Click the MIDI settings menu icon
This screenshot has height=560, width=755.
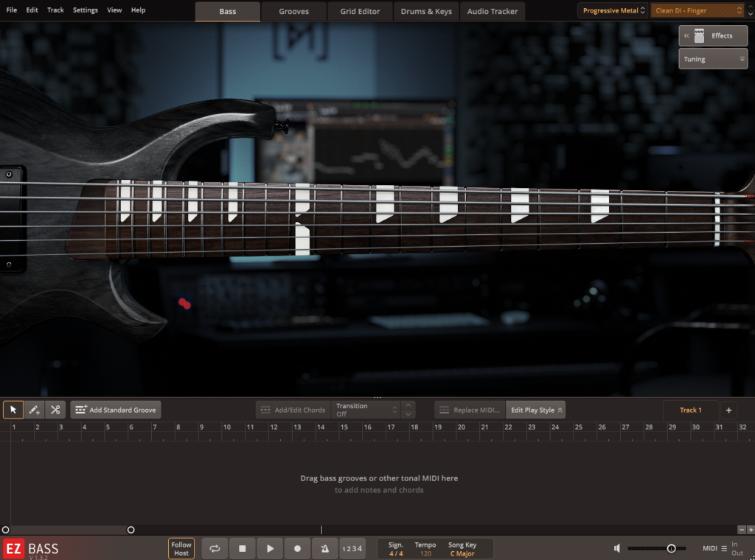pos(724,548)
